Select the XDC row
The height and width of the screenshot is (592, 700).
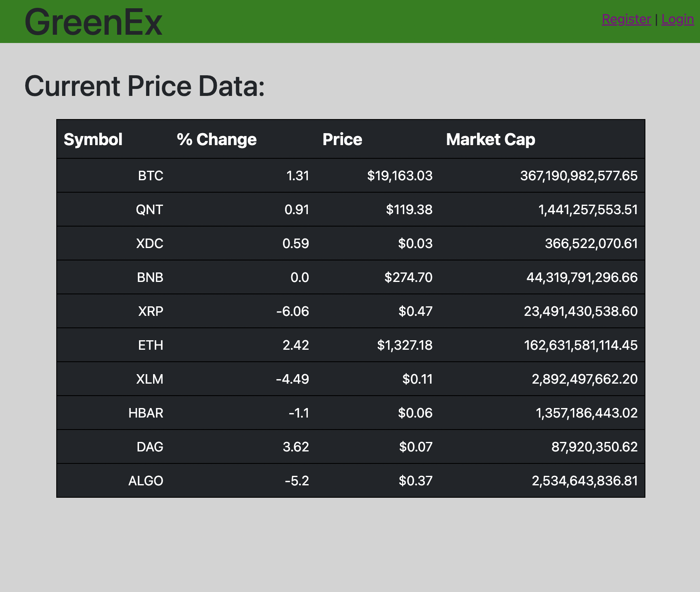click(x=351, y=243)
